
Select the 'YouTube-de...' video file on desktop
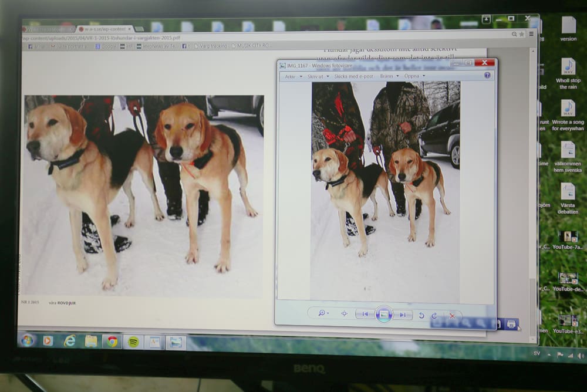pyautogui.click(x=568, y=282)
